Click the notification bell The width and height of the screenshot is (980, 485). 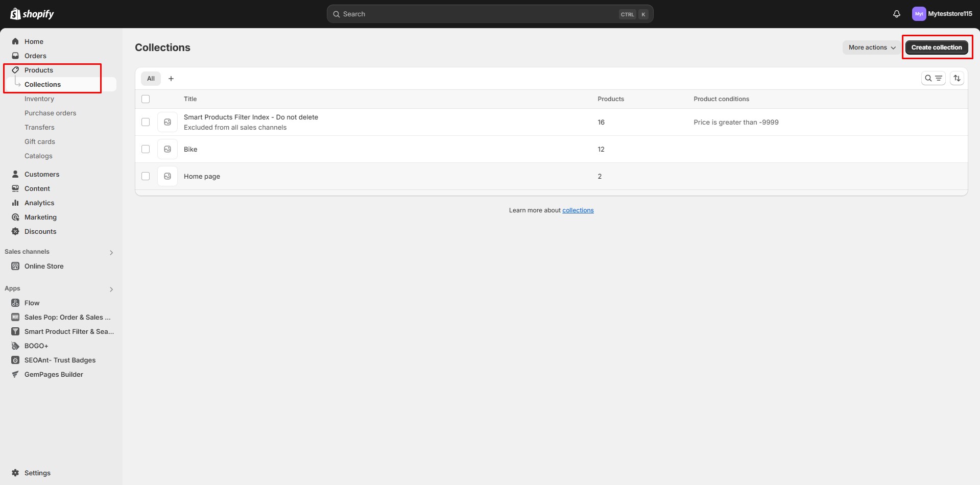[x=897, y=14]
